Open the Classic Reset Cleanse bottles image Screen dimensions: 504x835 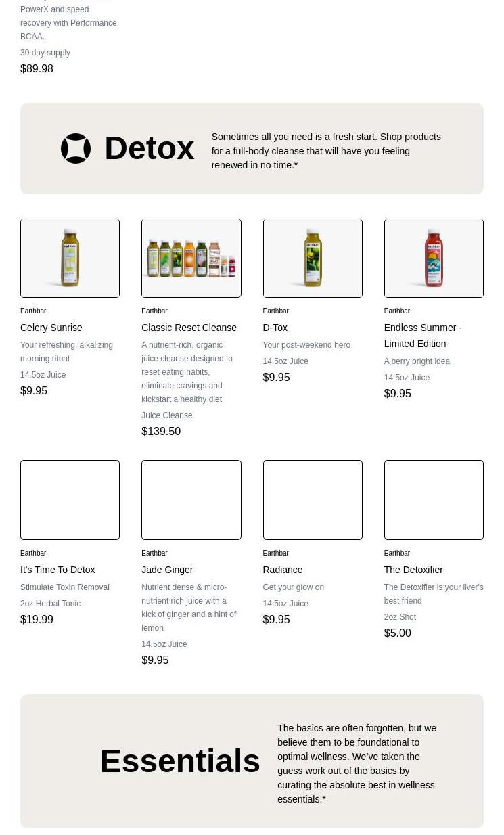click(191, 258)
